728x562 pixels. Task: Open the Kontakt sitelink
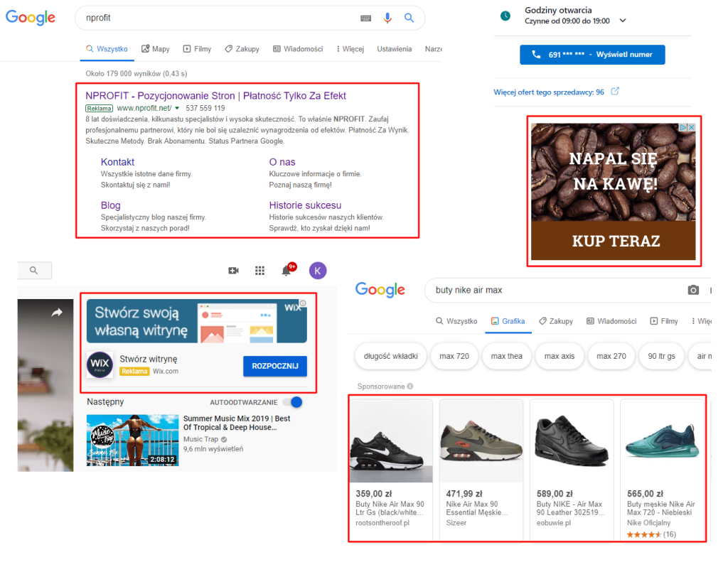tap(117, 162)
